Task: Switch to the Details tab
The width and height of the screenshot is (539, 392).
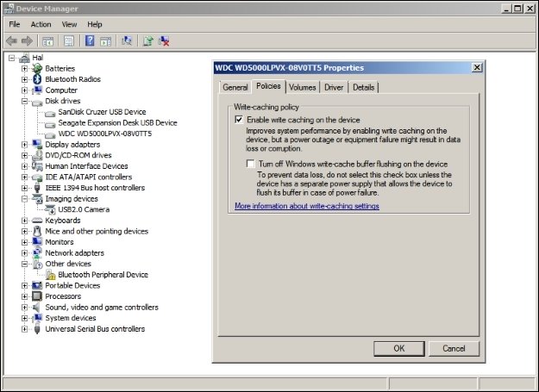Action: coord(363,87)
